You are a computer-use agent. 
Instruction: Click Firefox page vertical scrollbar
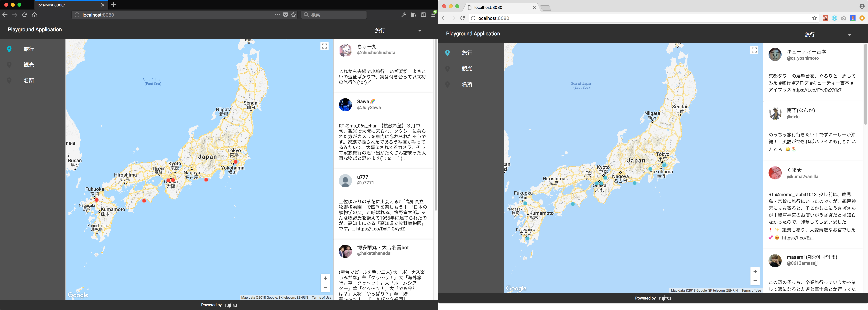pyautogui.click(x=436, y=124)
